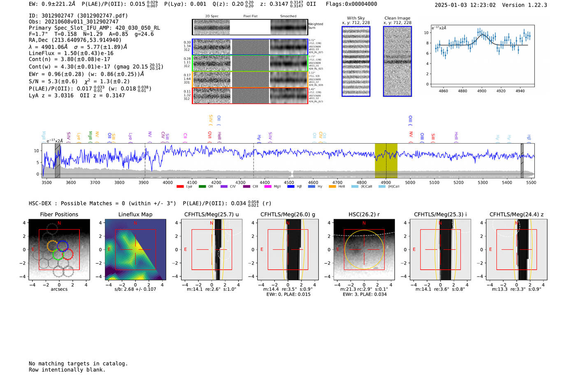Open the CFHTLS/Meg(26.0) g cutout
This screenshot has height=392, width=576.
click(x=288, y=250)
